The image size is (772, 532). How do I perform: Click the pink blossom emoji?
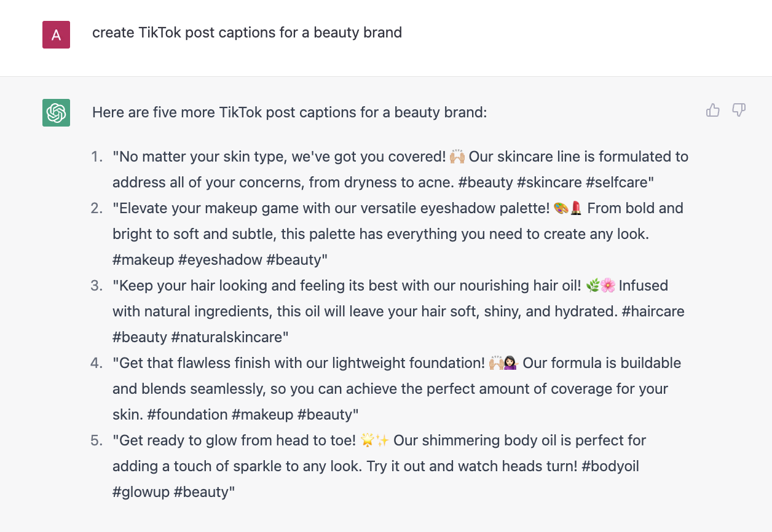pyautogui.click(x=608, y=286)
